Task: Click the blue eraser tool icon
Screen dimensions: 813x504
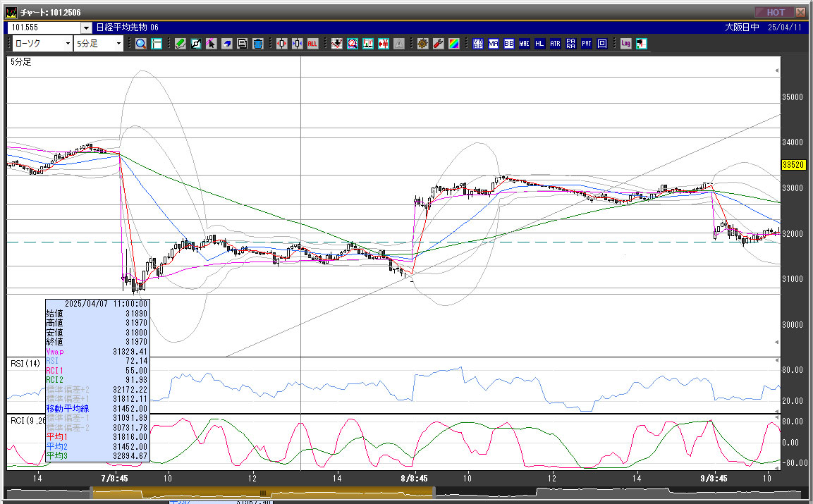Action: point(226,44)
